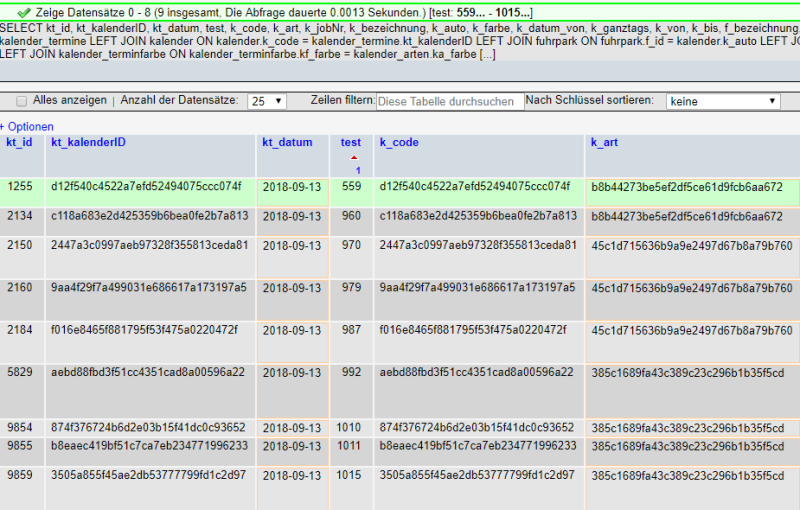Enable the Alles anzeigen checkbox
Image resolution: width=800 pixels, height=510 pixels.
21,101
